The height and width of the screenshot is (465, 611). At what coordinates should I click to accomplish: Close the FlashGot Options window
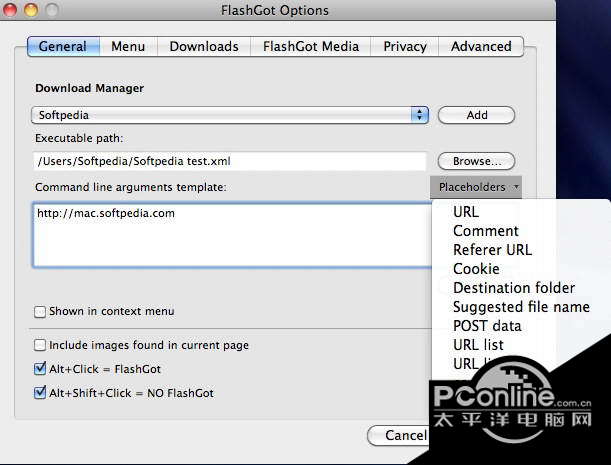pyautogui.click(x=10, y=10)
